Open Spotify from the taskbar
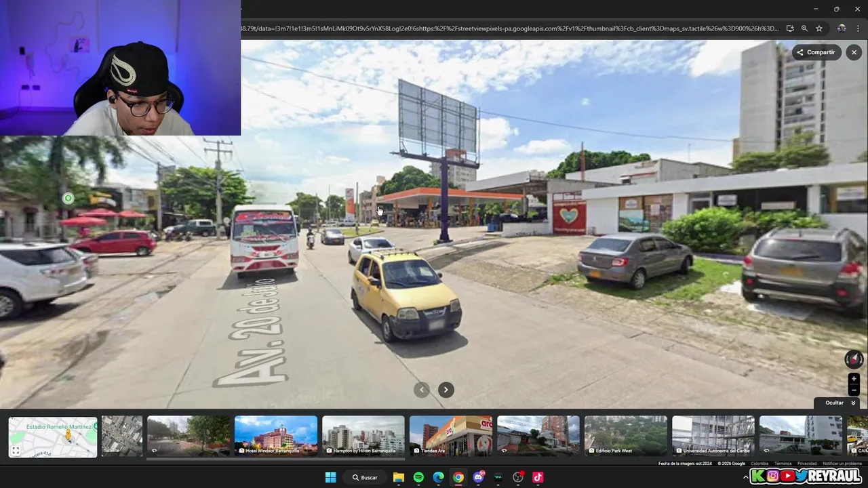This screenshot has height=488, width=868. coord(418,477)
